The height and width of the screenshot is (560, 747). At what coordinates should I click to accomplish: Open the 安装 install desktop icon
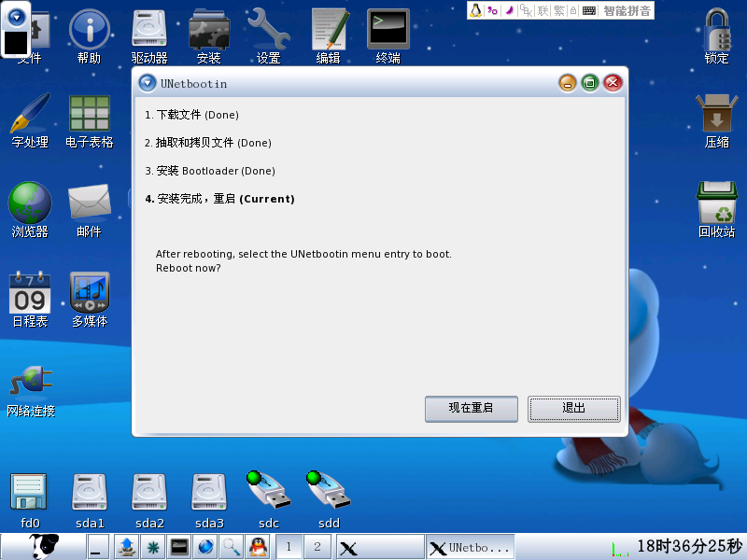tap(209, 36)
